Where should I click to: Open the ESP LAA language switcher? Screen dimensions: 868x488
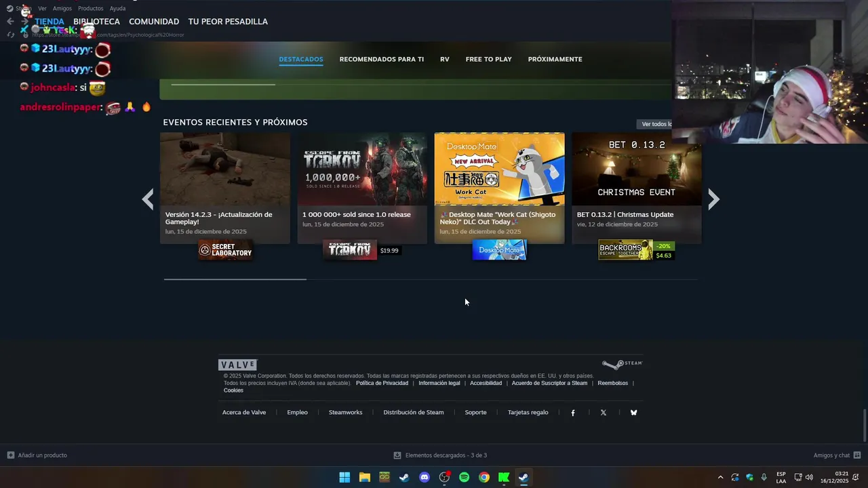(x=781, y=477)
